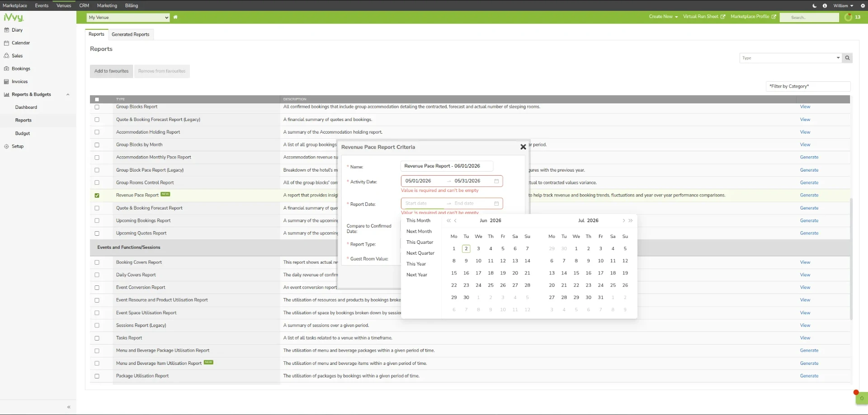Click the report Name input field

click(x=447, y=166)
